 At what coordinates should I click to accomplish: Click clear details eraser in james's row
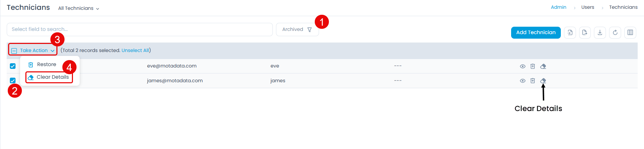point(543,81)
